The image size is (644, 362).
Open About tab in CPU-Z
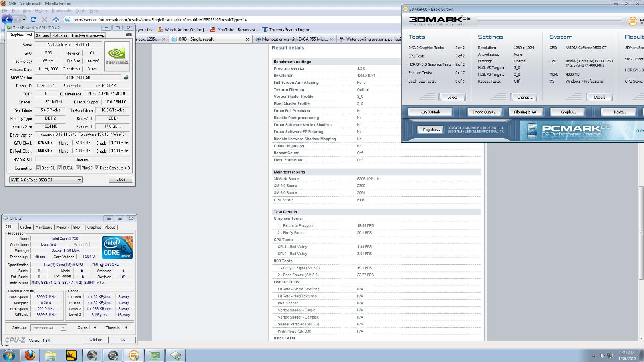coord(110,227)
